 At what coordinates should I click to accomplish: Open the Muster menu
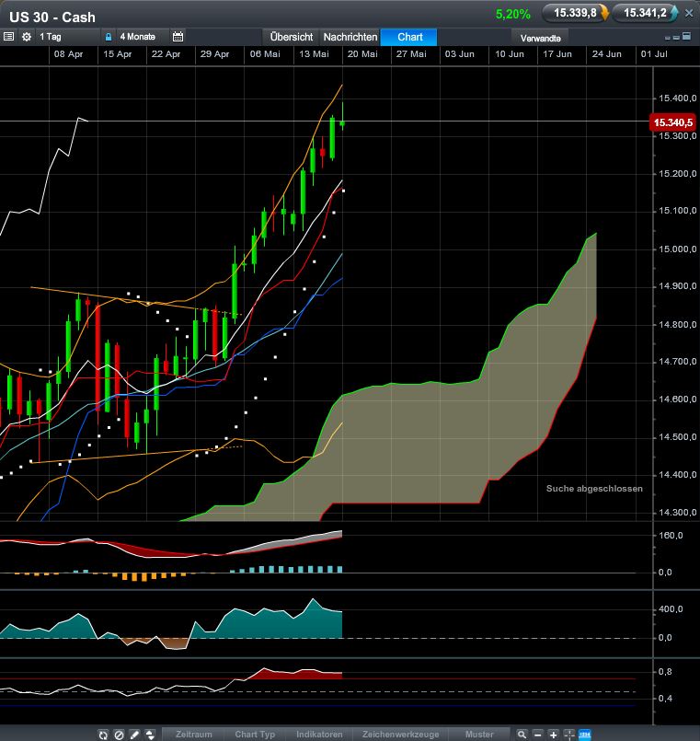(479, 735)
